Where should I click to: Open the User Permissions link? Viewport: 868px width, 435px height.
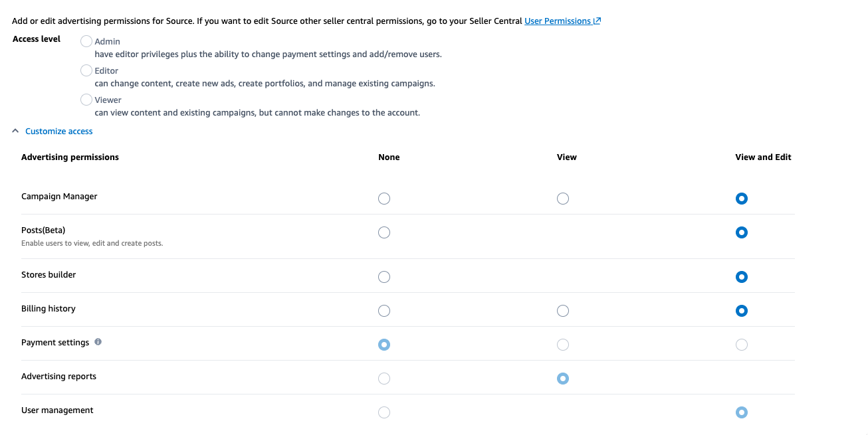558,21
